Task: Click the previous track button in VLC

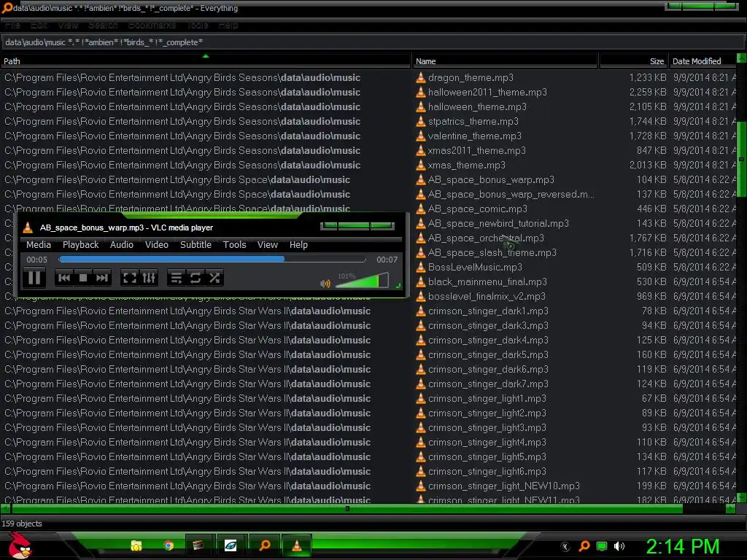Action: (64, 278)
